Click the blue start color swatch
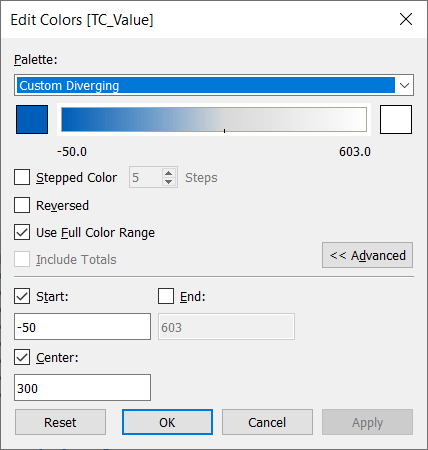The height and width of the screenshot is (450, 428). point(32,120)
